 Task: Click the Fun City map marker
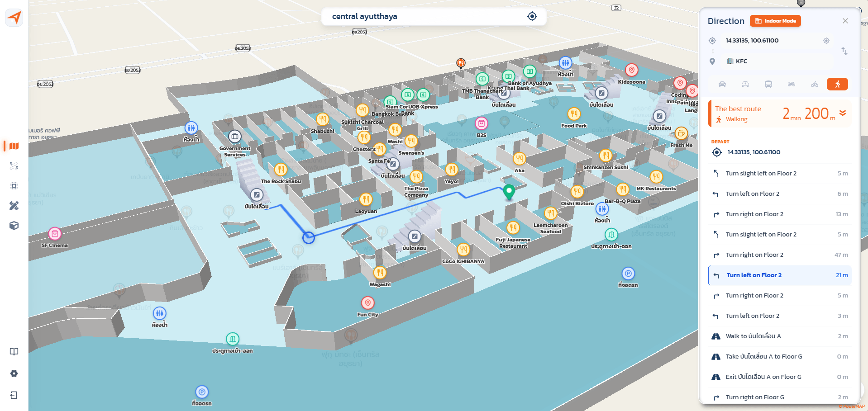tap(367, 303)
